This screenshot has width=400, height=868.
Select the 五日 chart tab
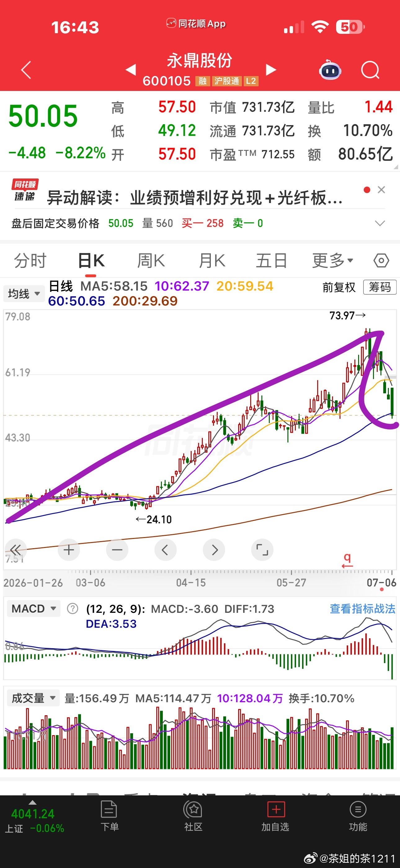coord(271,260)
